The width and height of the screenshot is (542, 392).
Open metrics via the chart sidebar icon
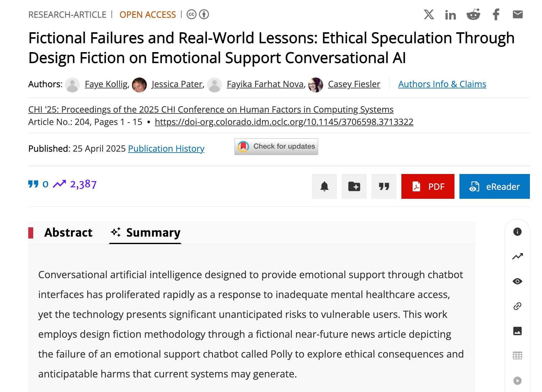point(517,257)
